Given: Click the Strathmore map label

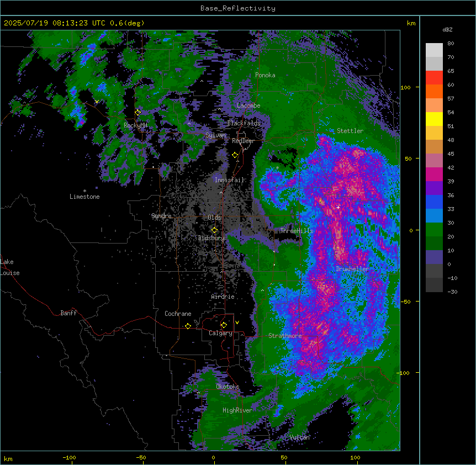Looking at the screenshot, I should point(285,336).
